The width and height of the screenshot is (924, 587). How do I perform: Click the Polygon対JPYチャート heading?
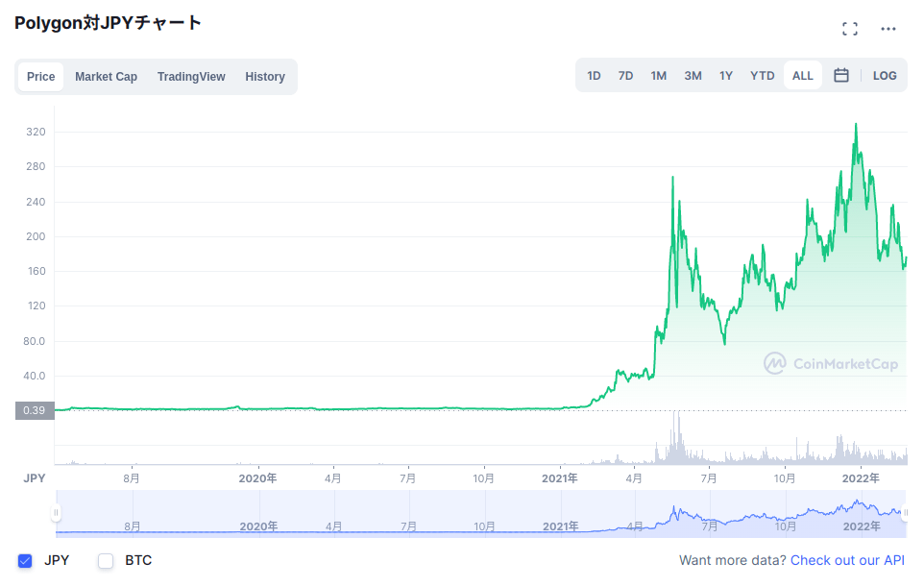[x=108, y=23]
